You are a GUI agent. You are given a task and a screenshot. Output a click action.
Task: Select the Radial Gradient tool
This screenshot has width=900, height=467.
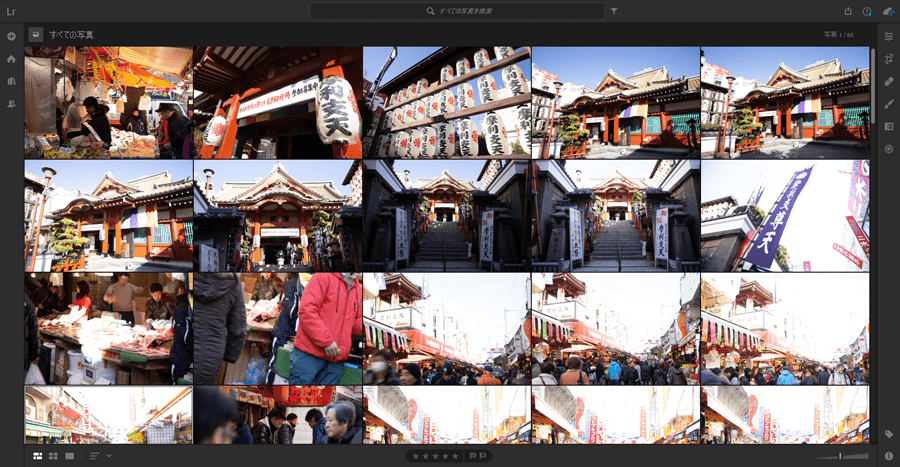(889, 149)
